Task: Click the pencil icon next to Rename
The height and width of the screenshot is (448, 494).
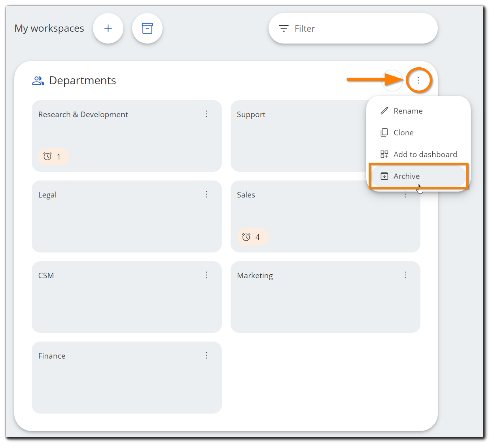Action: (384, 111)
